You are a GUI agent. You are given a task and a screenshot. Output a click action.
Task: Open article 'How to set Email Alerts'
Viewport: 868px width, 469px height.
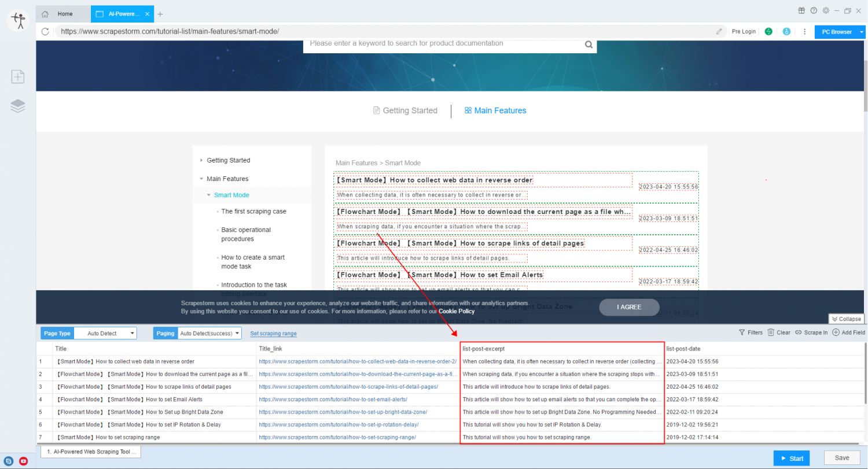click(440, 275)
